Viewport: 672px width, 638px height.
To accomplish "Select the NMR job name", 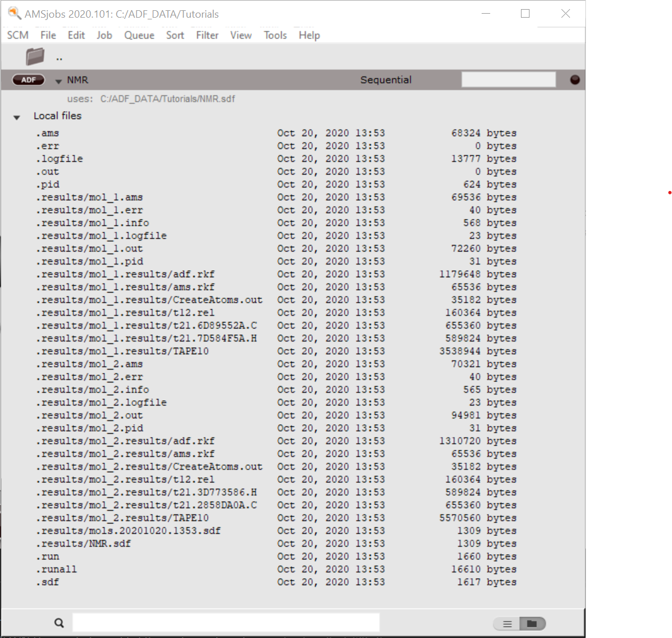I will point(78,80).
